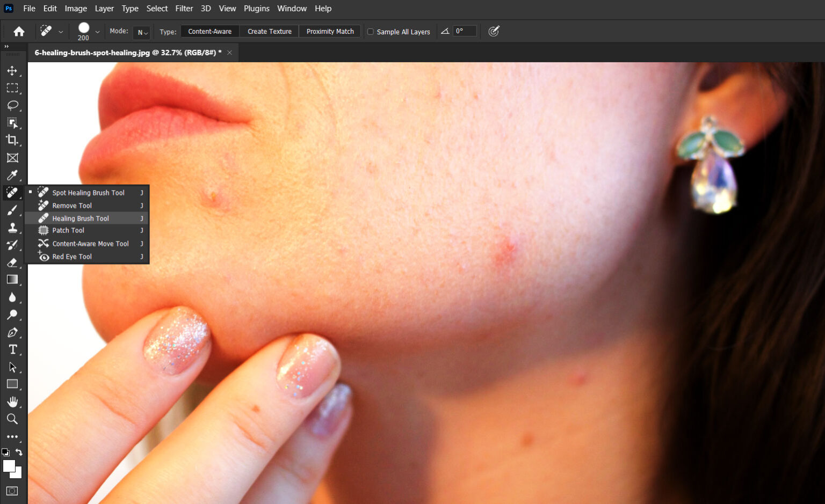The image size is (825, 504).
Task: Enable Sample All Layers checkbox
Action: pos(371,32)
